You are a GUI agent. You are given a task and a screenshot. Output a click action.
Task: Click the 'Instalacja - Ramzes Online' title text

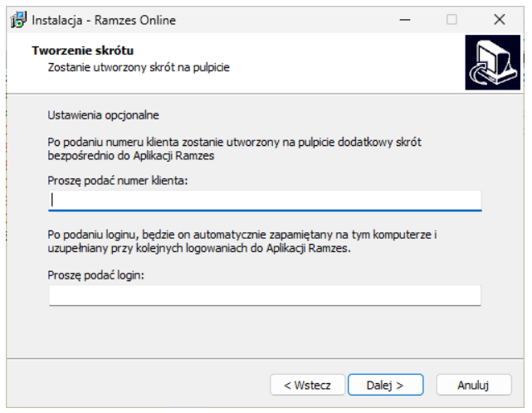pos(104,21)
